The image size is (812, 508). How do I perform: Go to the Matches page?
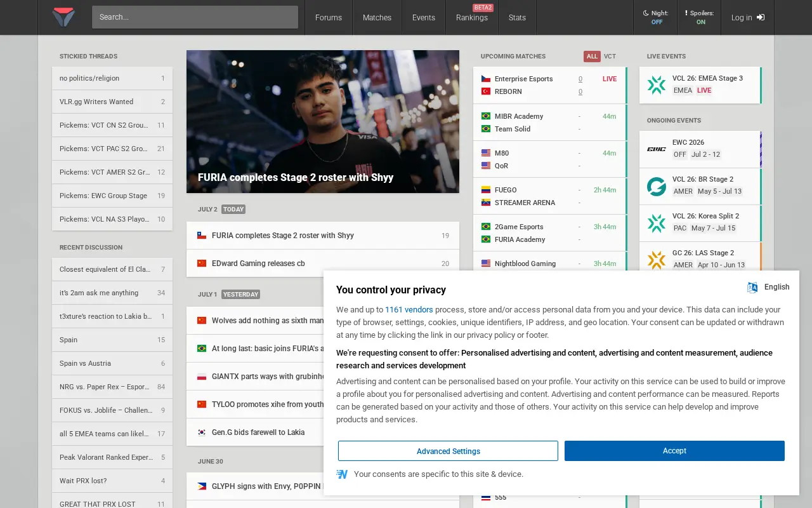click(x=377, y=17)
